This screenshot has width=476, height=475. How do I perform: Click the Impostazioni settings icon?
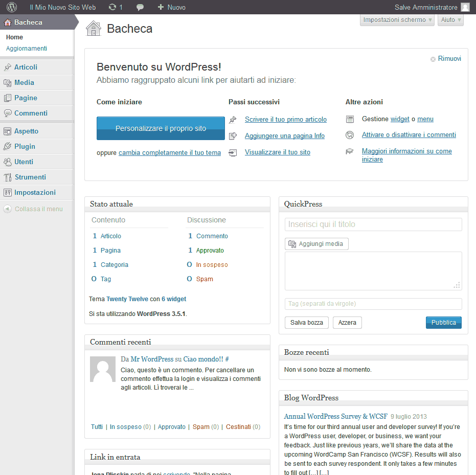pos(8,192)
